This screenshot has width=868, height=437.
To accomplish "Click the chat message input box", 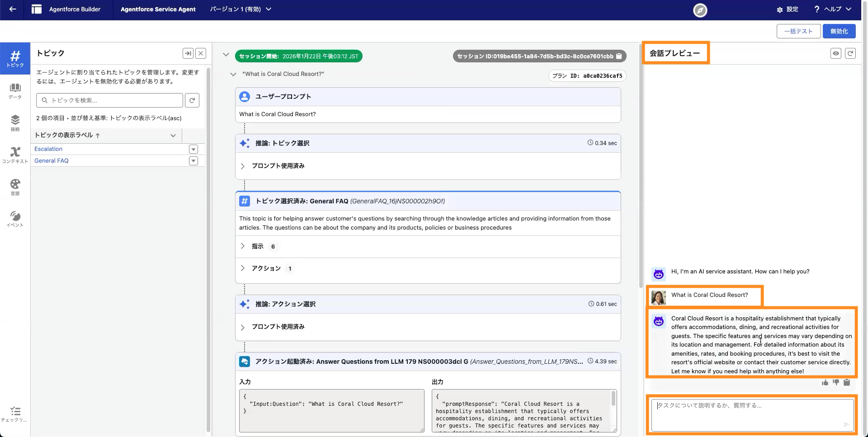I will tap(752, 415).
